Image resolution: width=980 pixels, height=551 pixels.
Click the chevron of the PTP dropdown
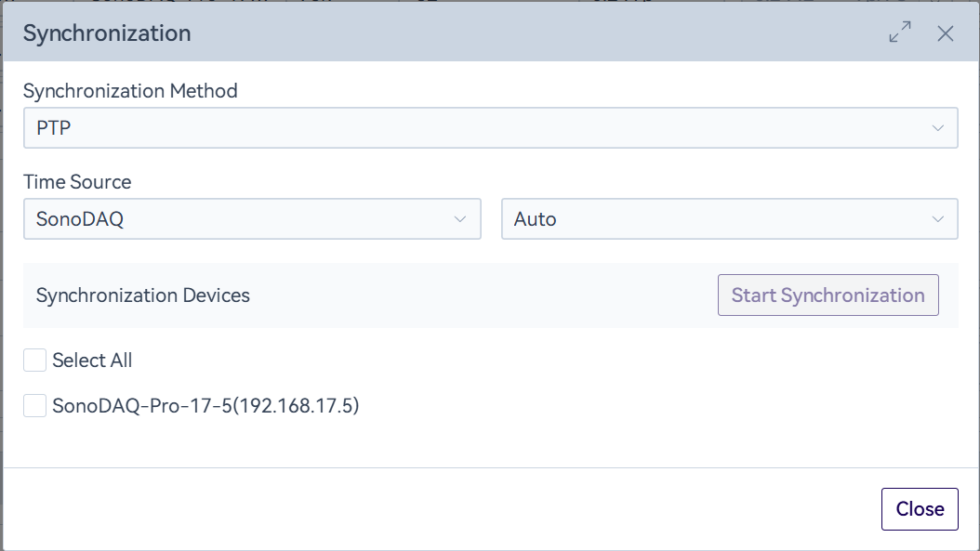[x=938, y=128]
